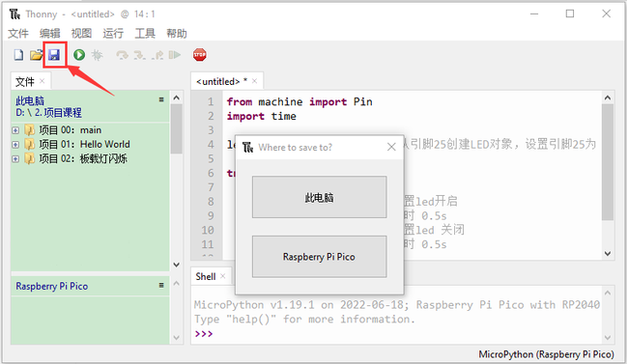Click the Thonny title bar logo
The height and width of the screenshot is (364, 628).
[14, 14]
